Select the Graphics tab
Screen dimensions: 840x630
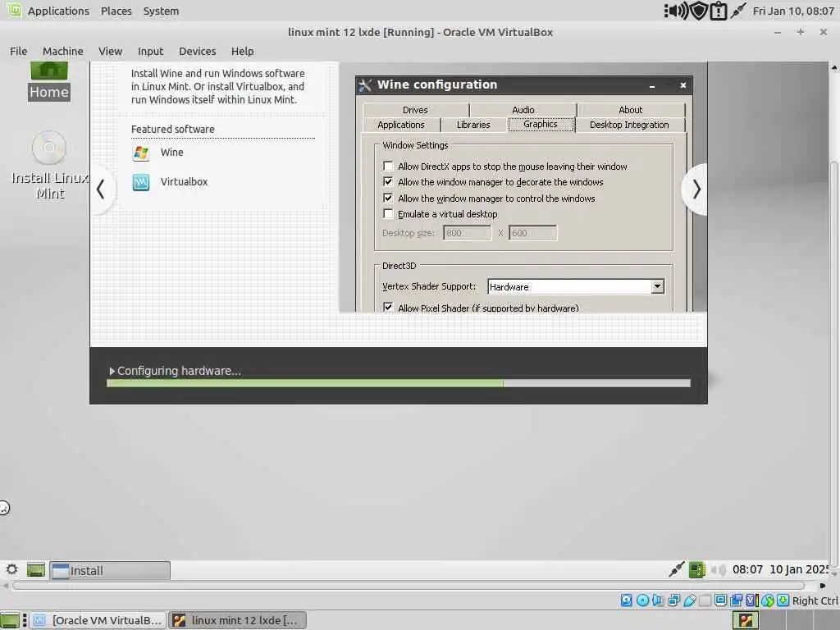(x=541, y=125)
